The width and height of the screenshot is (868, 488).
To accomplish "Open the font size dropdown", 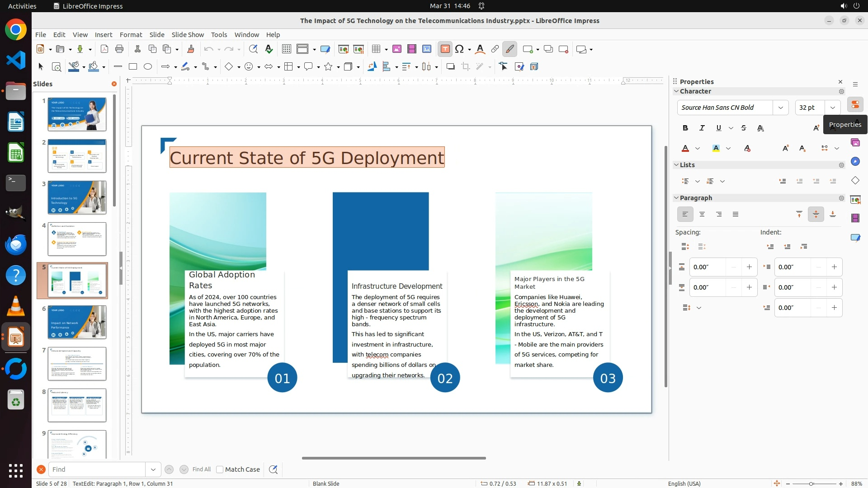I will point(832,108).
